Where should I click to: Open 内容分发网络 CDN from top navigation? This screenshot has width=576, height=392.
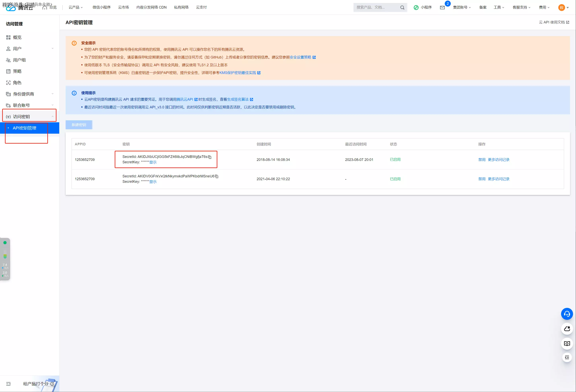[151, 7]
